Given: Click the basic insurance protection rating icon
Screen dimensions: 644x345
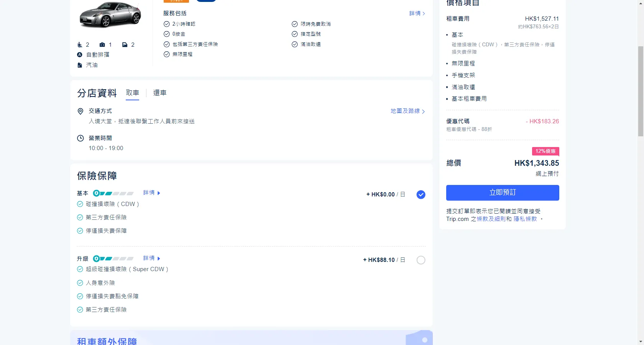Looking at the screenshot, I should coord(113,193).
